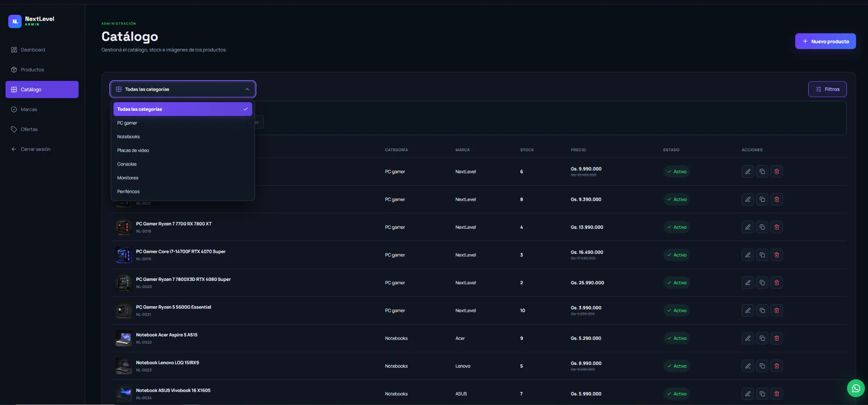Duplicate the Ryzen 7 7800X3D RTX 4080 Super row
868x405 pixels.
(762, 283)
